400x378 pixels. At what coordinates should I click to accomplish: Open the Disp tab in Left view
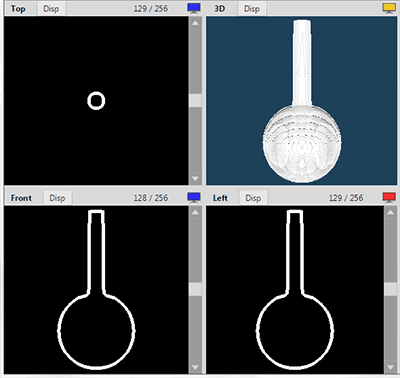point(253,198)
